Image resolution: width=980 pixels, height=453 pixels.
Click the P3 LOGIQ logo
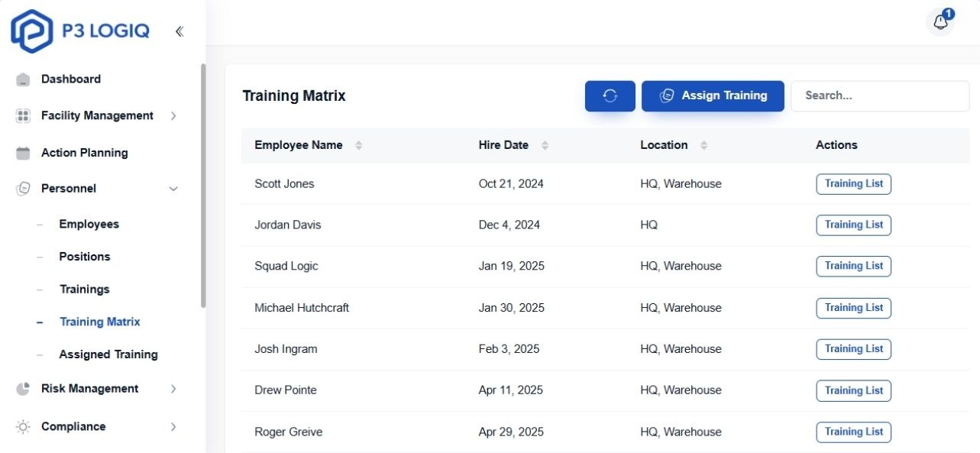click(80, 31)
